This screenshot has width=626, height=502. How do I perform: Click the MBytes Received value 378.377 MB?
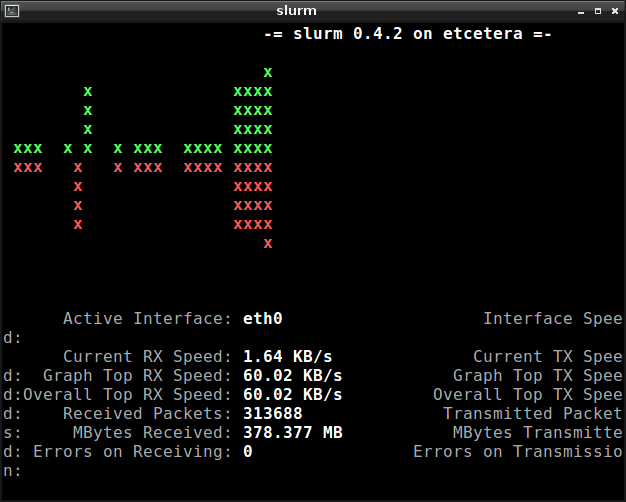[293, 433]
